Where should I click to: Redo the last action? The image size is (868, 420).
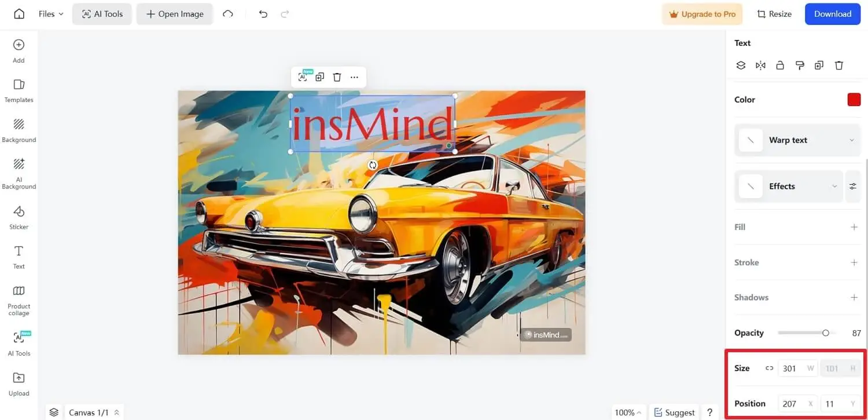tap(284, 14)
